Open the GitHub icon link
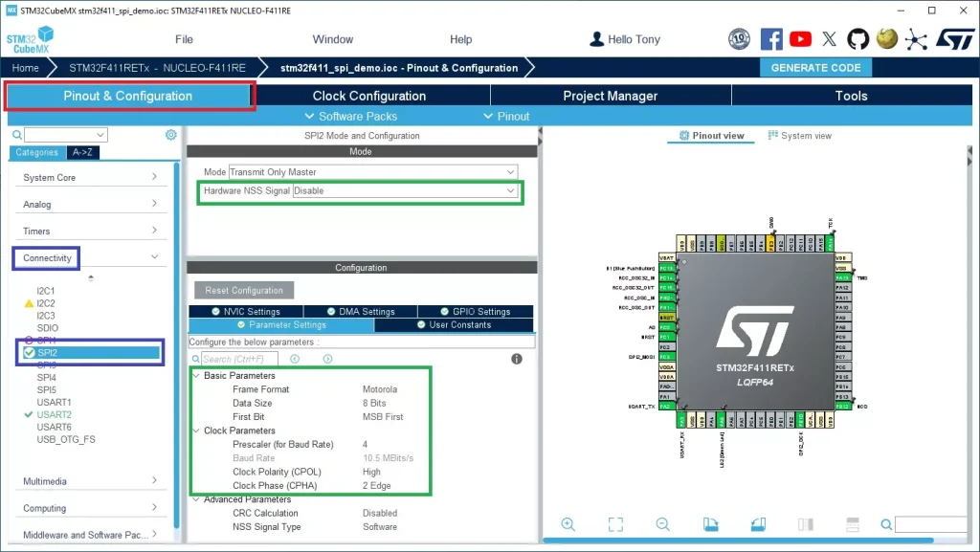 coord(857,39)
